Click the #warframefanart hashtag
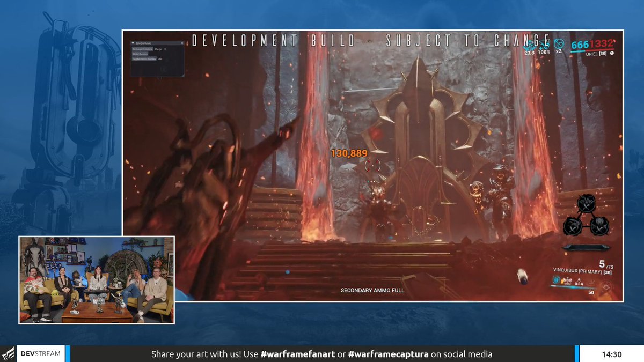644x362 pixels. 298,354
